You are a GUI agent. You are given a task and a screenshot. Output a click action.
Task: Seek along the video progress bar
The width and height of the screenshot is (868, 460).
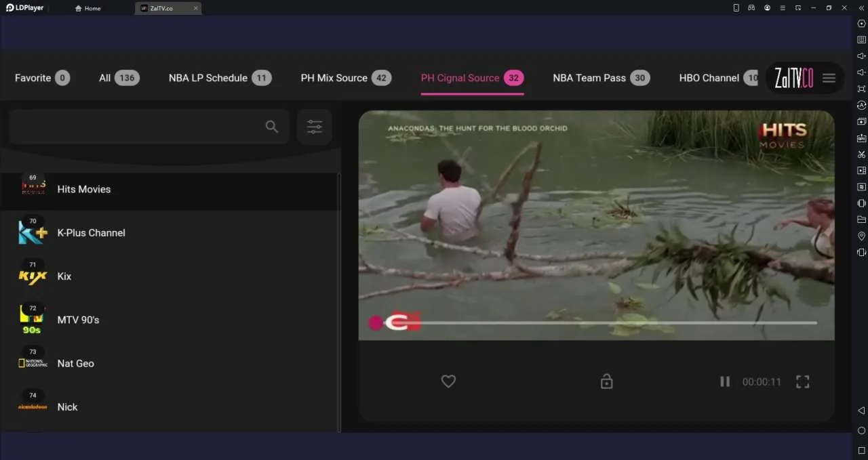pyautogui.click(x=596, y=322)
